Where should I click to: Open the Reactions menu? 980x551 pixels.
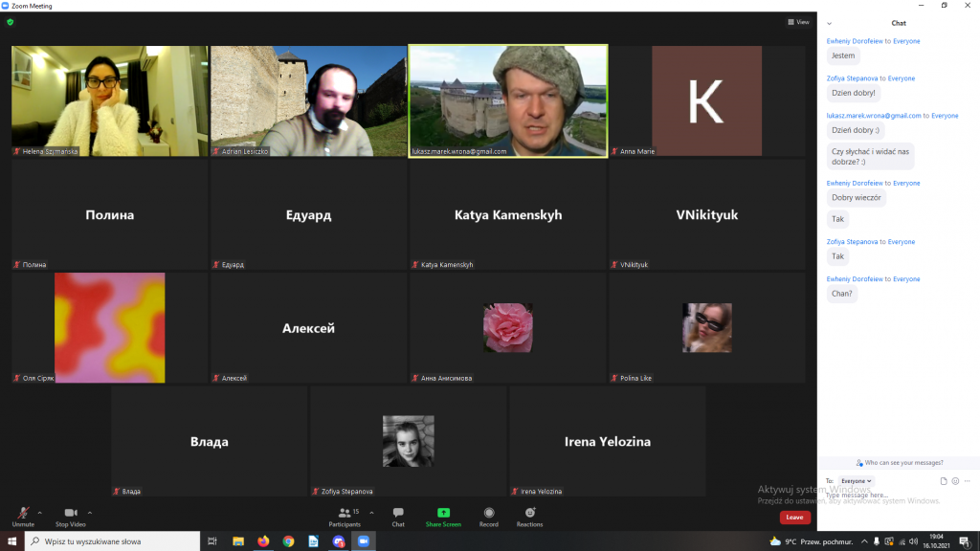point(529,517)
